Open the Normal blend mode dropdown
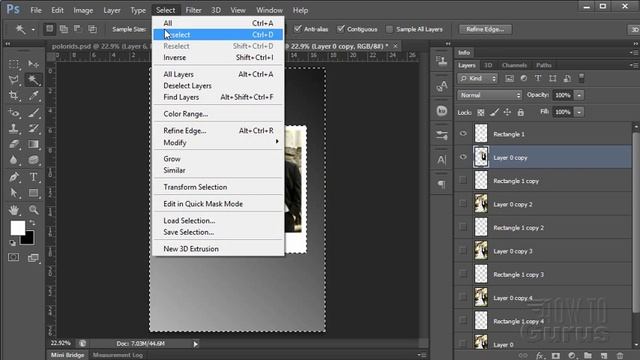This screenshot has height=360, width=640. (489, 95)
